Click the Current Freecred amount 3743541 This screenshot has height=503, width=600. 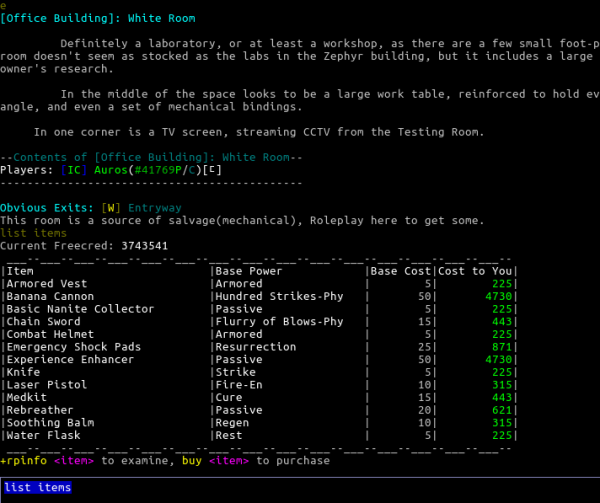click(x=145, y=246)
